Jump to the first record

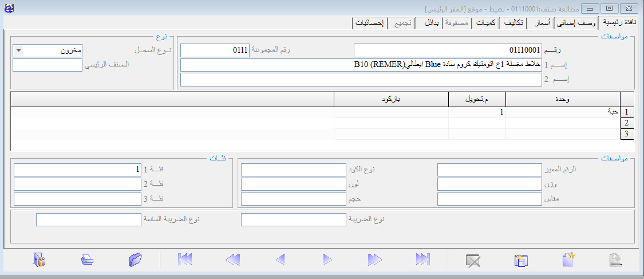pyautogui.click(x=184, y=260)
